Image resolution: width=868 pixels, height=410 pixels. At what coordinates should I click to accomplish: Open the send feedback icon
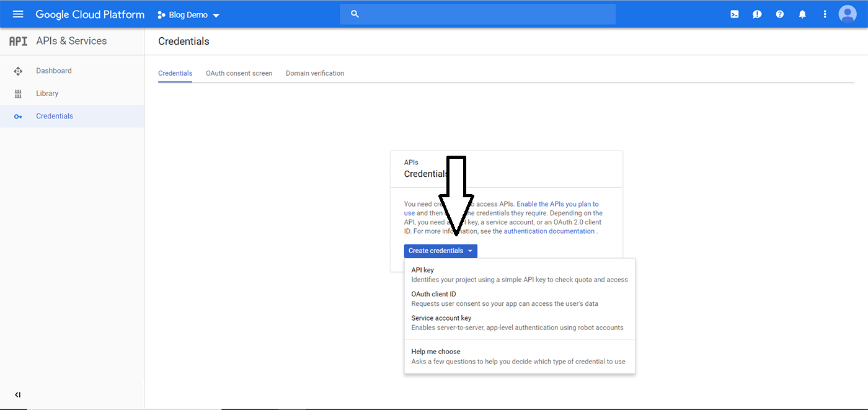coord(757,14)
